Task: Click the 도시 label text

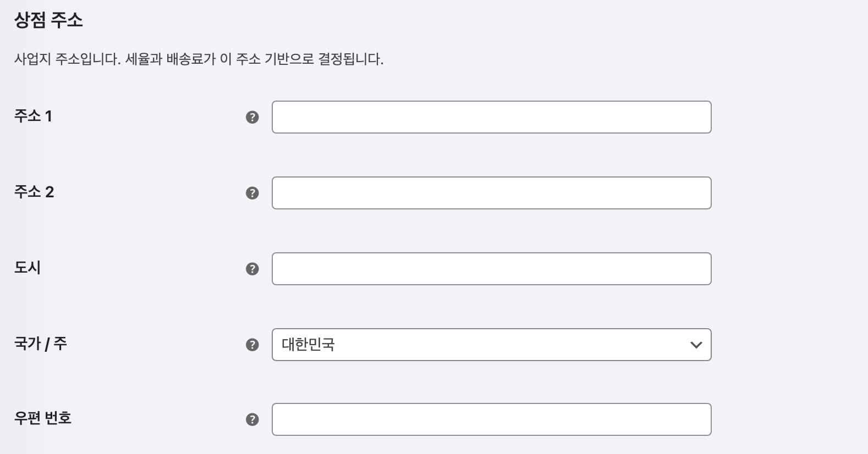Action: pyautogui.click(x=28, y=268)
